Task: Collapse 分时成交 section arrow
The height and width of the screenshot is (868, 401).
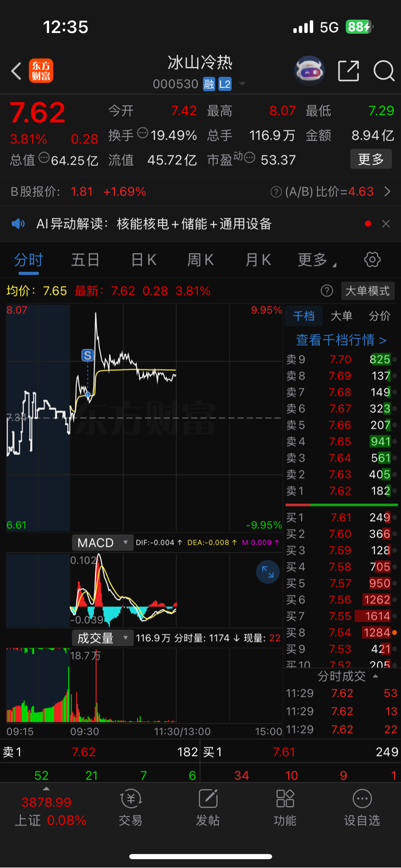Action: point(375,676)
